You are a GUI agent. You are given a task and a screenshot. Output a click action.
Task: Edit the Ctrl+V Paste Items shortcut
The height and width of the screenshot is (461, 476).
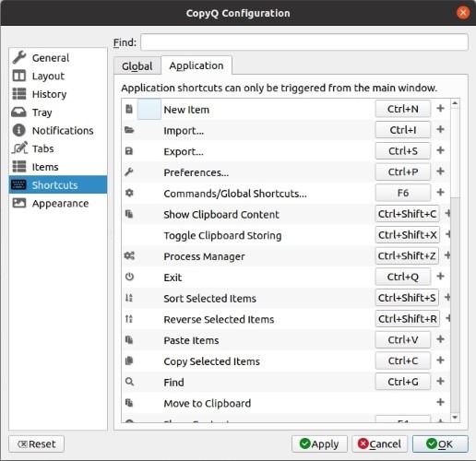point(403,339)
